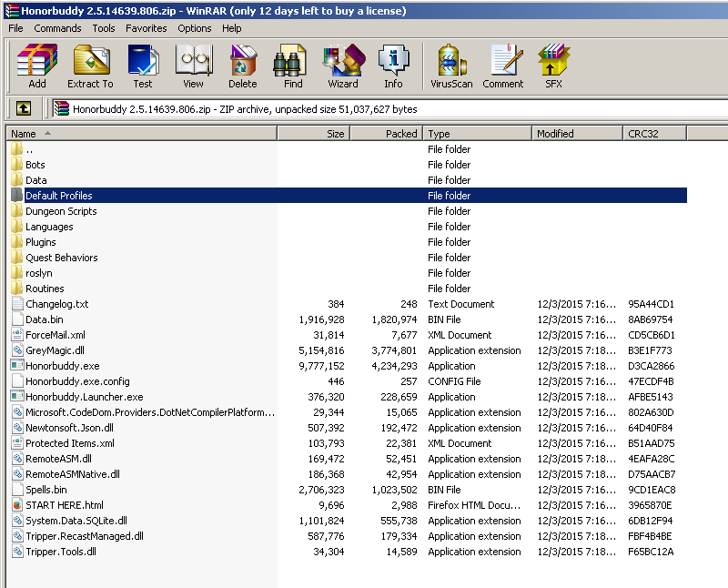
Task: Select Honorbuddy.exe in the file list
Action: pos(62,366)
